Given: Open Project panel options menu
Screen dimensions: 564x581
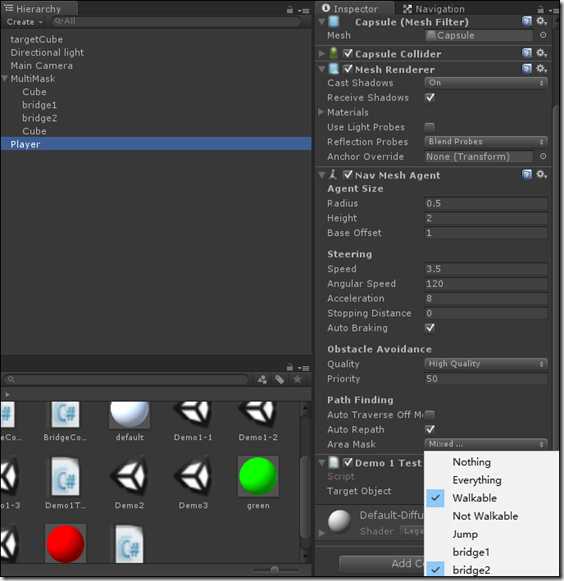Looking at the screenshot, I should [x=304, y=368].
